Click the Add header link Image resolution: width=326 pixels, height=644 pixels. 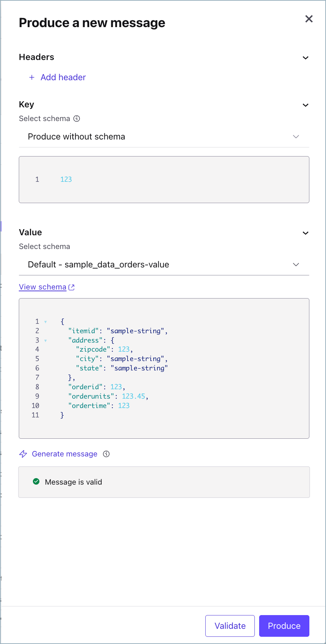(63, 77)
